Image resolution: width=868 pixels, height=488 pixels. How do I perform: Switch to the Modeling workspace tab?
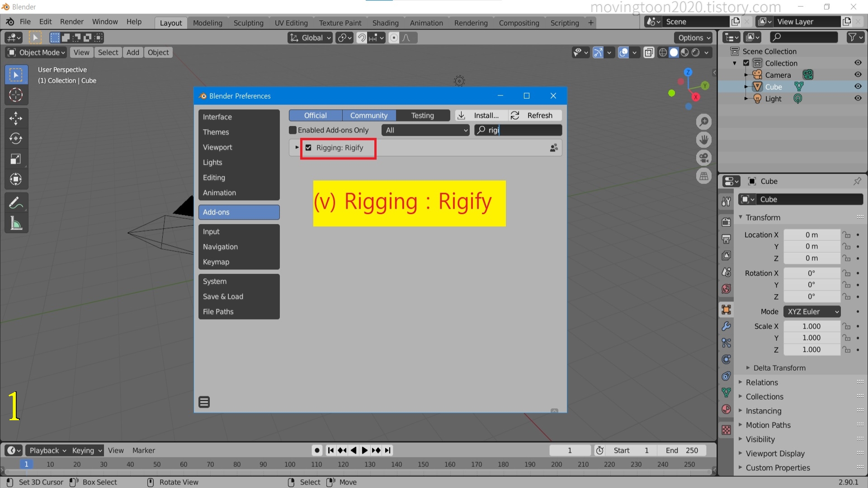208,23
